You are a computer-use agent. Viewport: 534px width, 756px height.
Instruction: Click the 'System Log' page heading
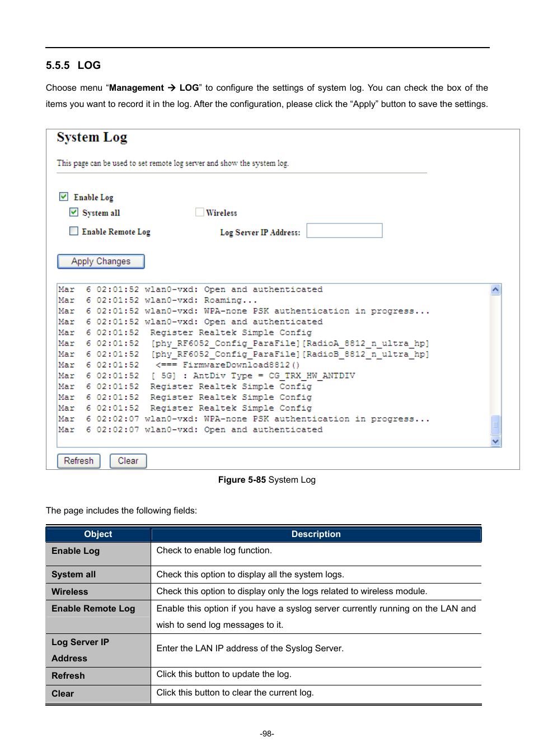pyautogui.click(x=92, y=138)
